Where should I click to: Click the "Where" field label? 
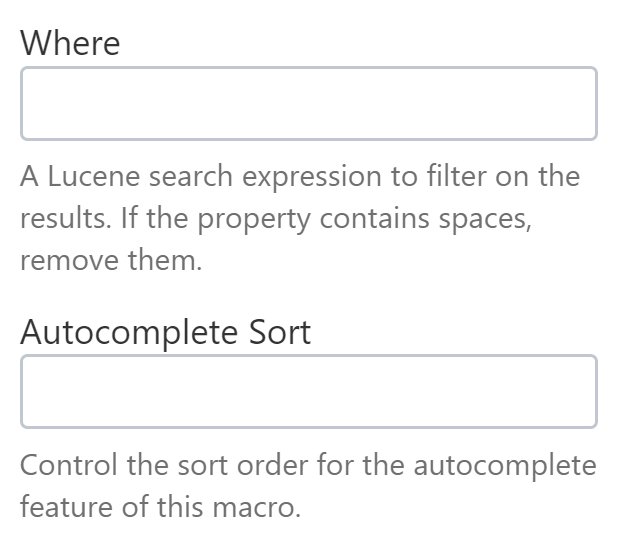coord(70,43)
